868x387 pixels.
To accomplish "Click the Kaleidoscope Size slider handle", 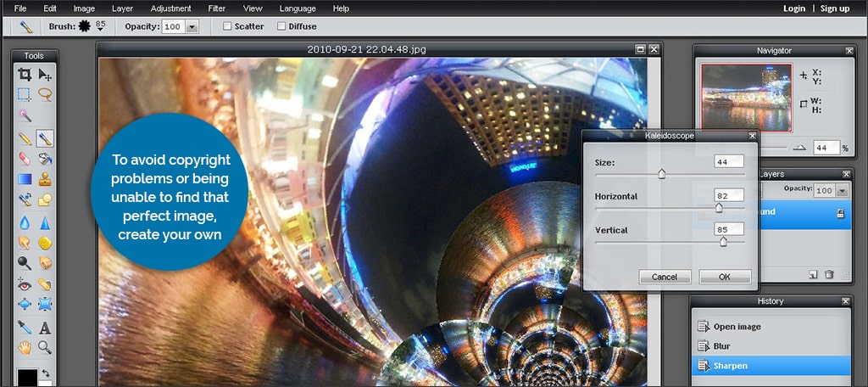I will click(661, 175).
